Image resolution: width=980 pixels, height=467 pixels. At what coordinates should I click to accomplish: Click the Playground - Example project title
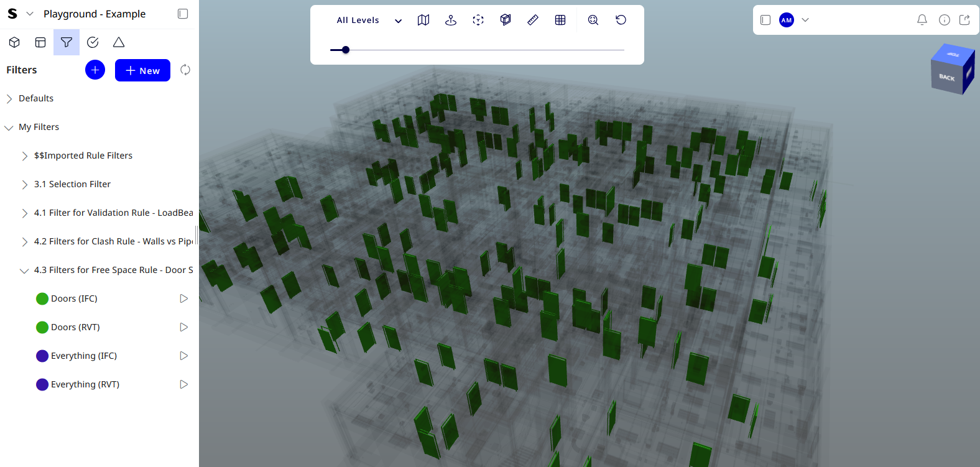[95, 14]
